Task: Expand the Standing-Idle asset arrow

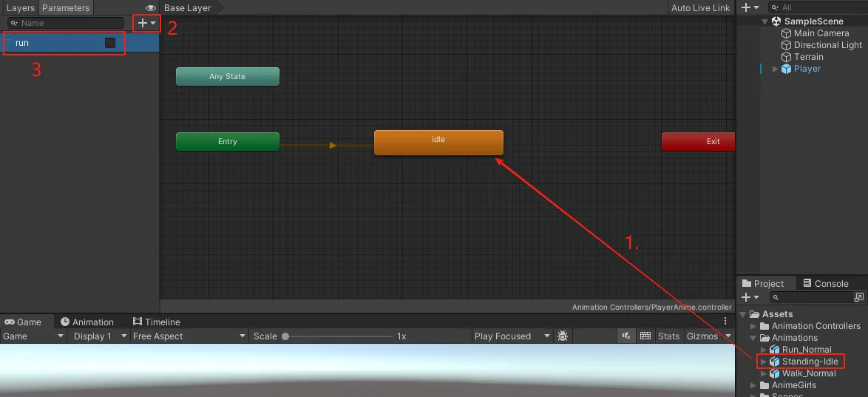Action: pyautogui.click(x=763, y=362)
